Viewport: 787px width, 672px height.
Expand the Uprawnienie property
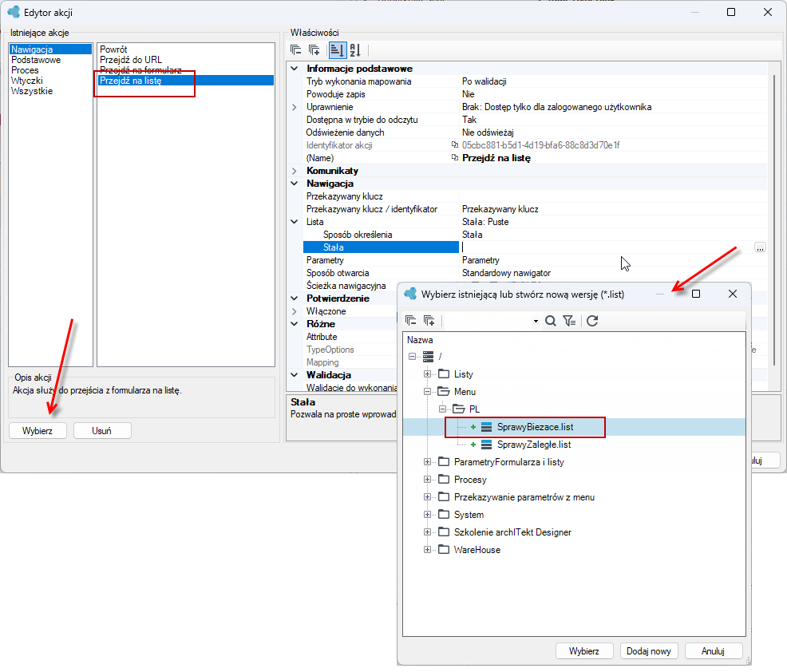(x=295, y=107)
